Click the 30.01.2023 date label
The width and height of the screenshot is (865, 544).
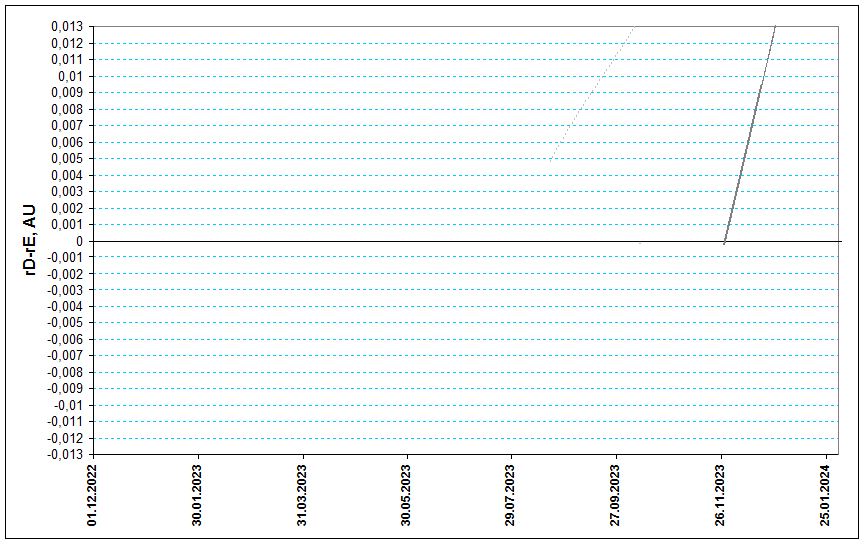[197, 495]
